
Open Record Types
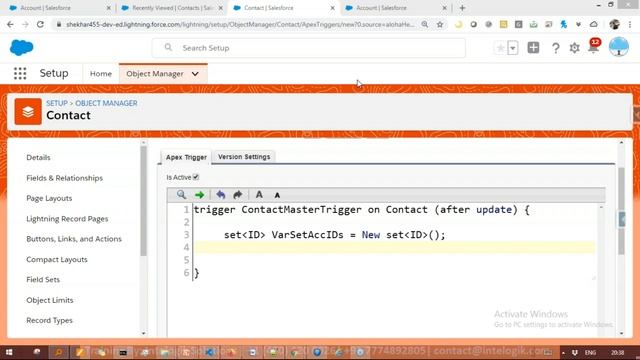click(x=49, y=320)
